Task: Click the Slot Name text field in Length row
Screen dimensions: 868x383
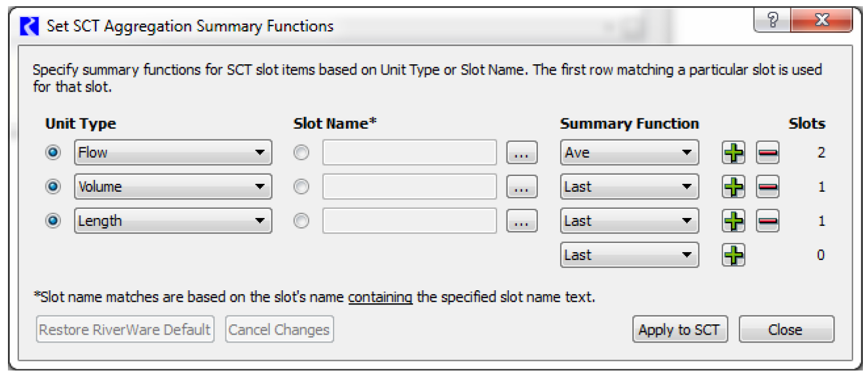Action: (x=410, y=221)
